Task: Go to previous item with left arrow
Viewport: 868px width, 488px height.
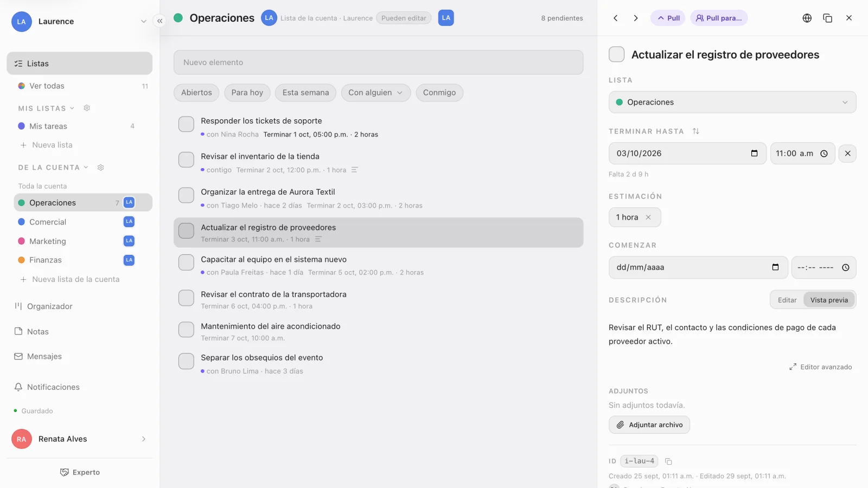Action: tap(616, 18)
